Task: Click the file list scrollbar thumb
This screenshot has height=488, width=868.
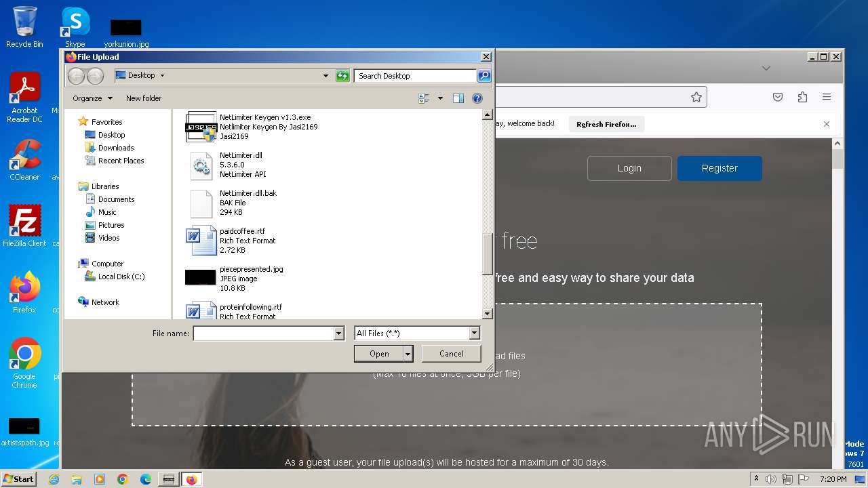Action: [x=487, y=255]
